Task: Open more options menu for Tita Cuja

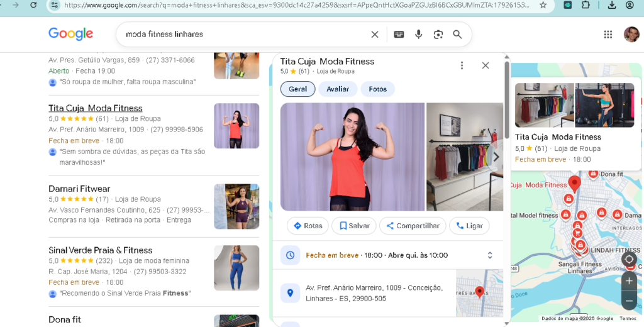Action: click(462, 65)
